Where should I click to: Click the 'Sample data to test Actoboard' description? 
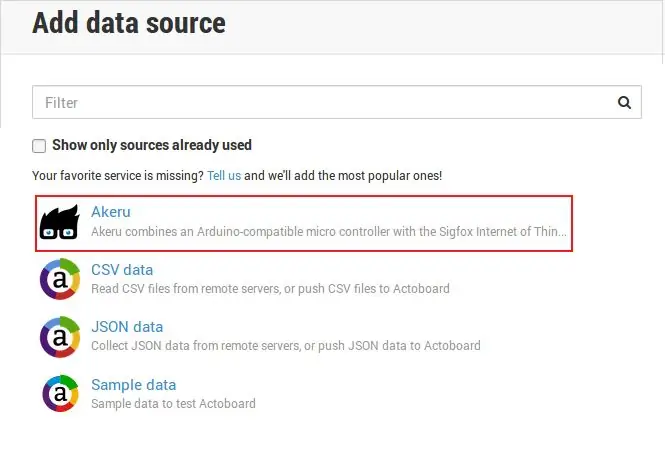point(173,403)
